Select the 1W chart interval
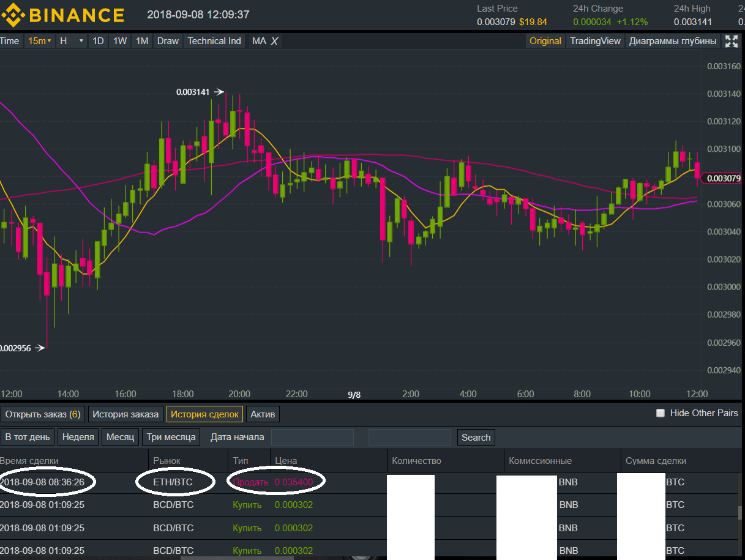 (x=120, y=41)
